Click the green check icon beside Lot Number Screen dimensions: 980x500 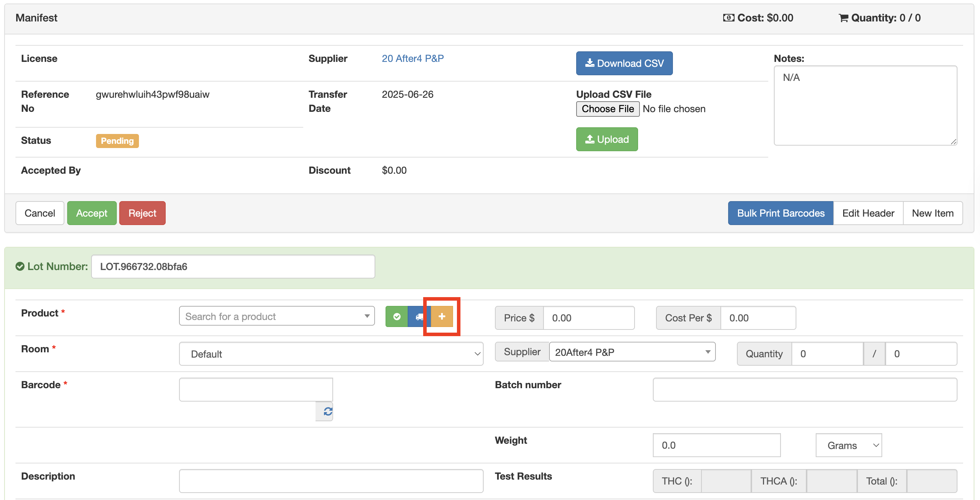click(x=20, y=266)
